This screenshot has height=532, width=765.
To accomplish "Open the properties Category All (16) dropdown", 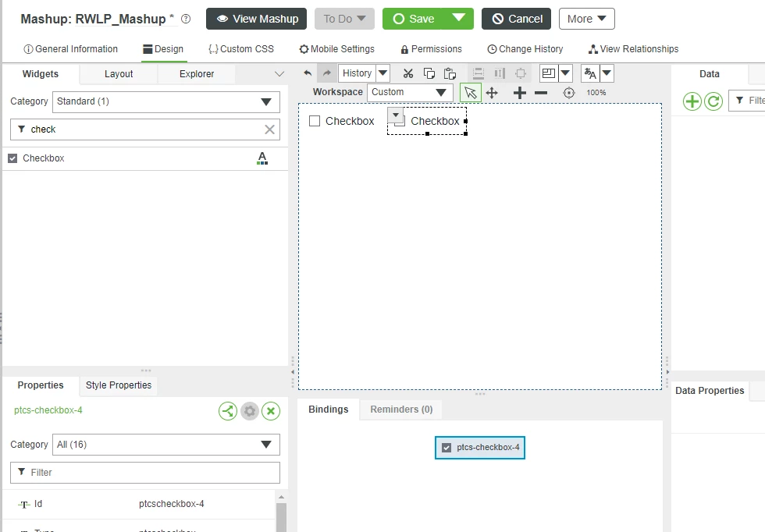I will click(165, 445).
